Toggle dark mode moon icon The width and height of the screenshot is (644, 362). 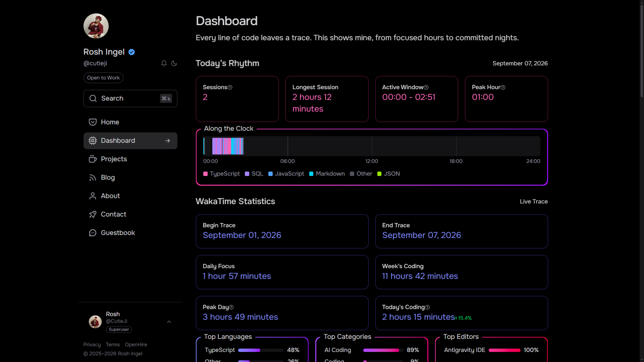(174, 63)
